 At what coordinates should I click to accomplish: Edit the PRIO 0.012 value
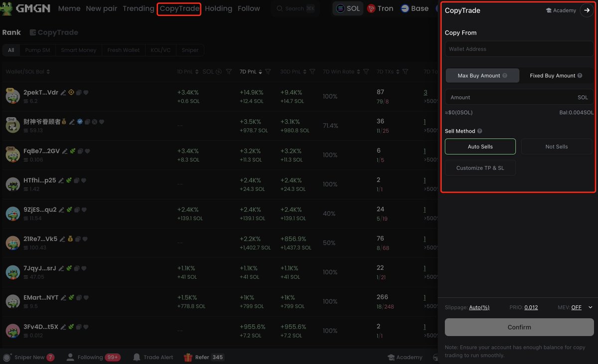(x=531, y=307)
